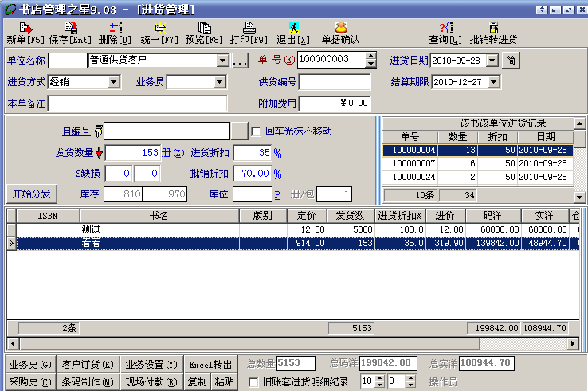Enable 回车光标不移动 checkbox
The width and height of the screenshot is (588, 391).
point(257,131)
